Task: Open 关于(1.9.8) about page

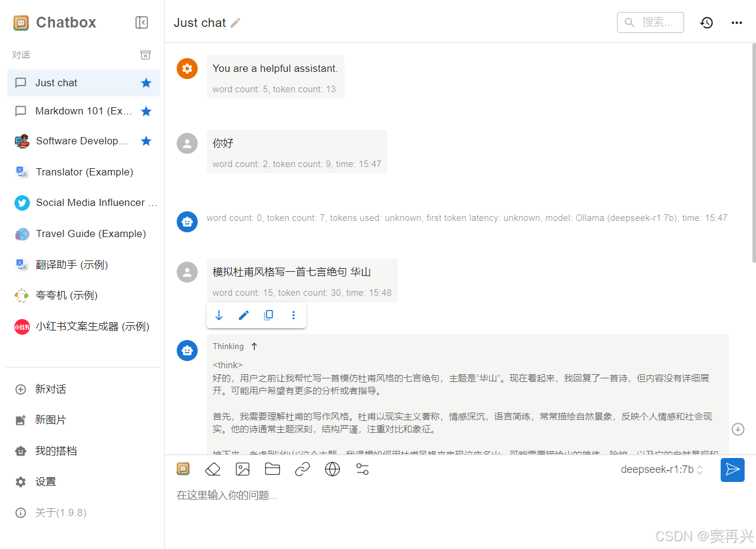Action: (83, 512)
